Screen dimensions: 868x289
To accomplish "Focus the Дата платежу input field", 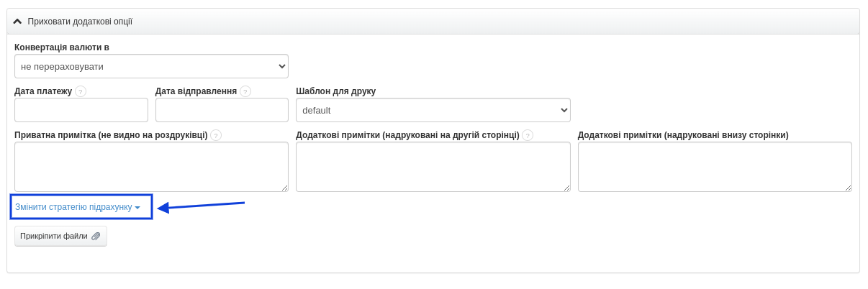I will pos(81,110).
